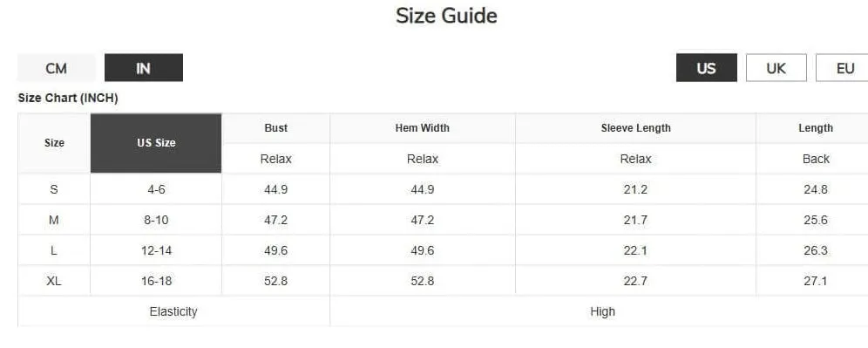This screenshot has height=348, width=868.
Task: Click the Hem Width column header
Action: (423, 128)
